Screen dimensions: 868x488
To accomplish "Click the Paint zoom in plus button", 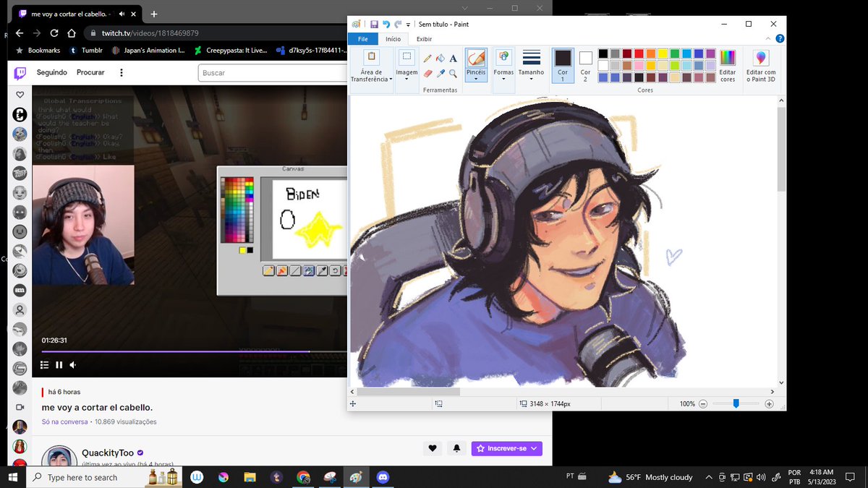I will (769, 404).
